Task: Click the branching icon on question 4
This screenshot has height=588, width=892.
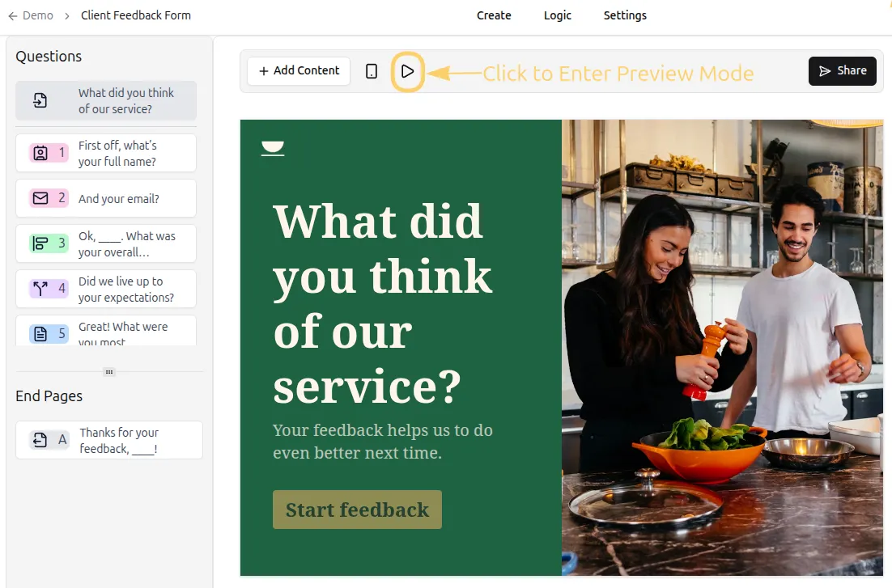Action: 40,288
